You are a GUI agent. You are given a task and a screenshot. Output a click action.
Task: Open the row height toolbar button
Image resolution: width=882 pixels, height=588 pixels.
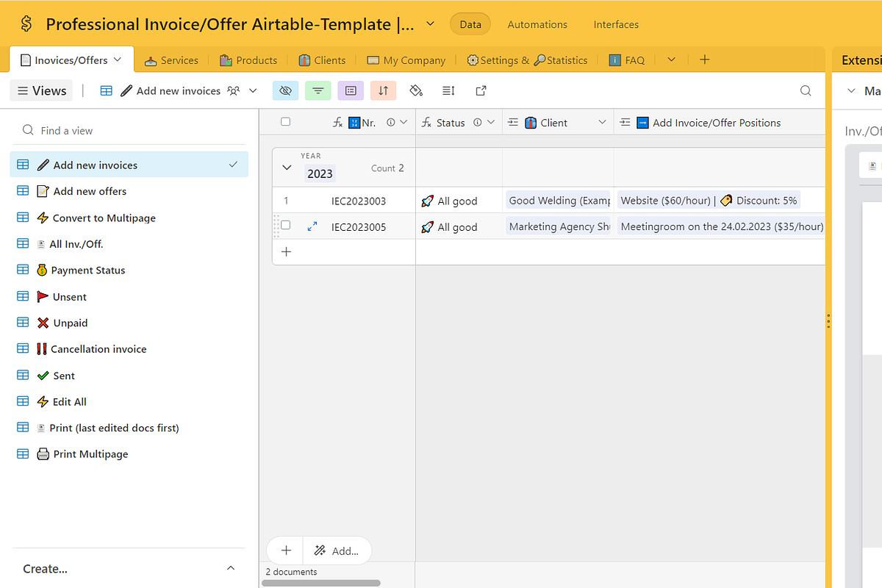449,90
